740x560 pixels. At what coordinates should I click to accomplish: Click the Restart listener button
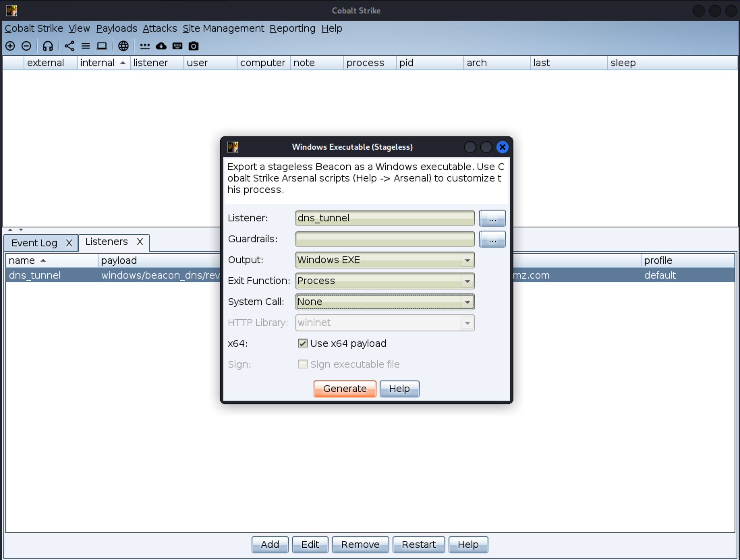pos(418,544)
